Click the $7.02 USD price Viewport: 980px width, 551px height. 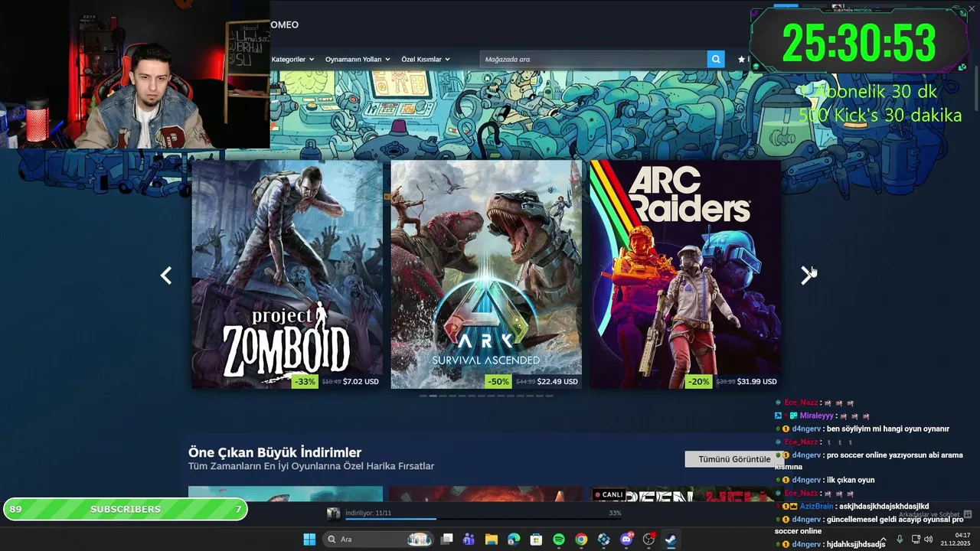point(361,381)
